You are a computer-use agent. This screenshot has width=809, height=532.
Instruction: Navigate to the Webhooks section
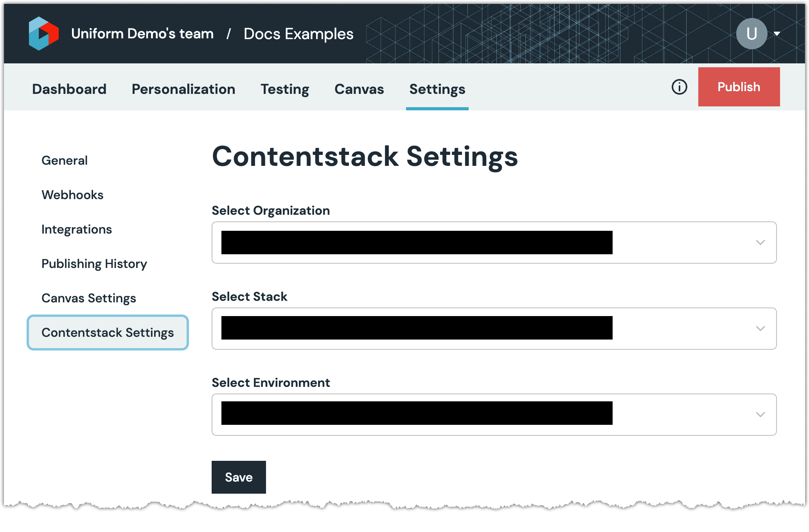pos(72,194)
